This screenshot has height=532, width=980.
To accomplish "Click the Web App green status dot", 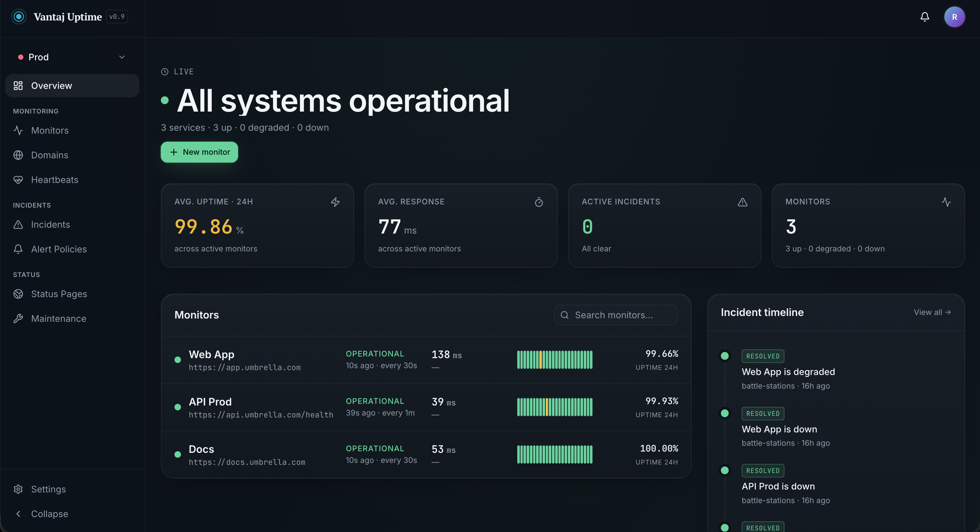I will click(x=178, y=360).
